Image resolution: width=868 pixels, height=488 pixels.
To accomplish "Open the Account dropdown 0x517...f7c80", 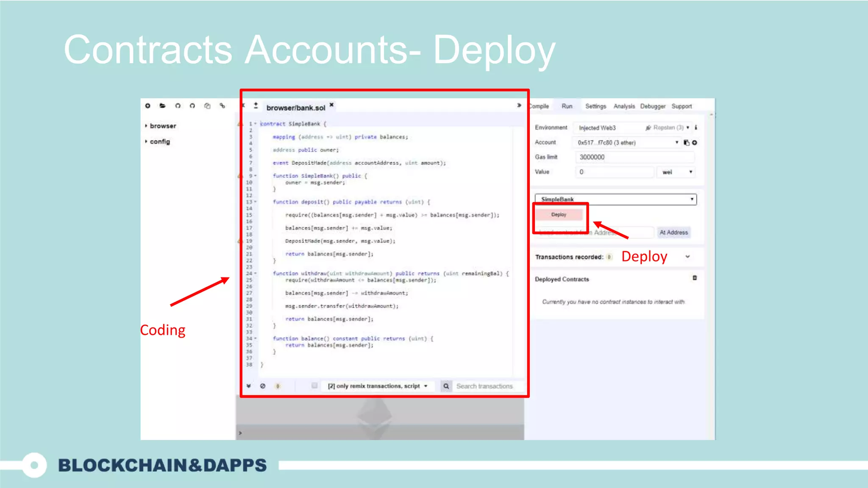I will pyautogui.click(x=628, y=143).
